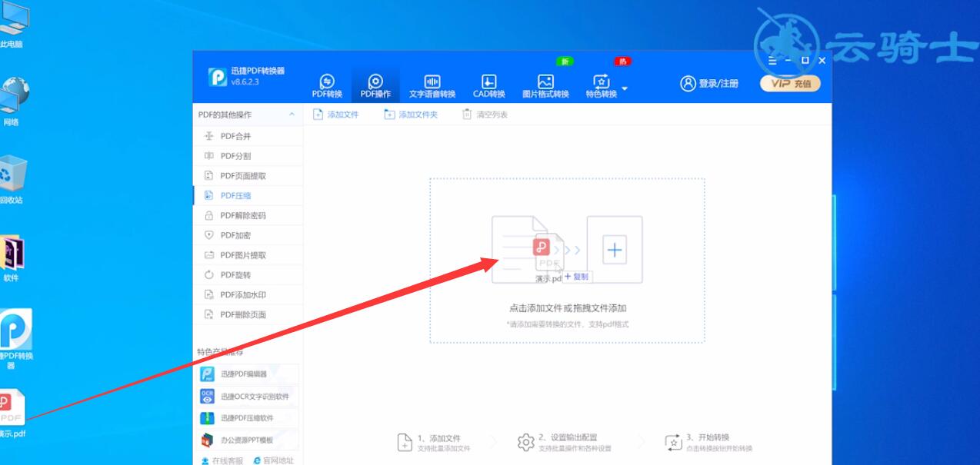Select PDF压缩 in the sidebar

coord(248,196)
